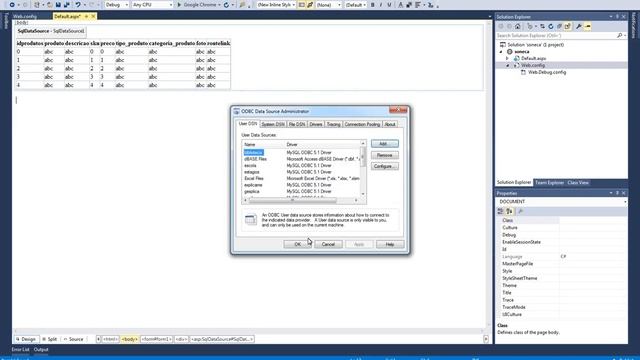This screenshot has height=360, width=640.
Task: Click Remove in the ODBC dialog
Action: click(x=384, y=155)
